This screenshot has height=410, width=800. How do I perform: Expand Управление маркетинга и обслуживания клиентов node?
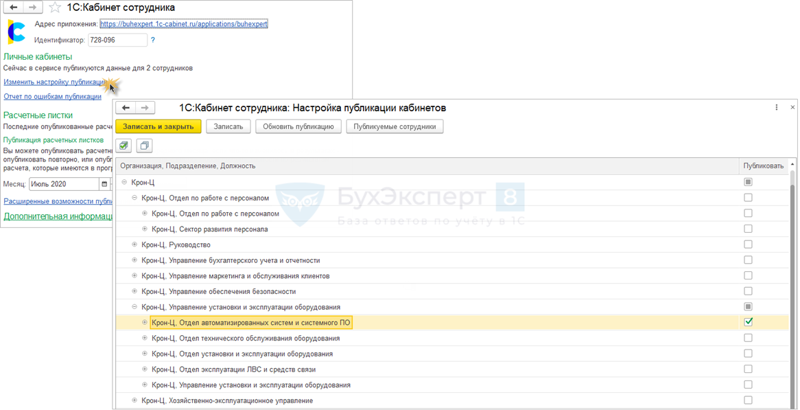pos(135,275)
